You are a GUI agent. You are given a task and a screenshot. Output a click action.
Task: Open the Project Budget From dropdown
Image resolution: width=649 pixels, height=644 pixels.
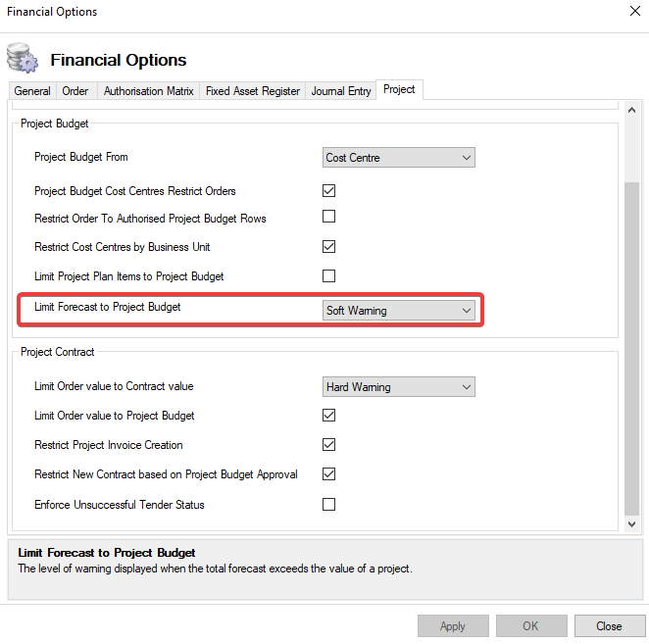[399, 157]
